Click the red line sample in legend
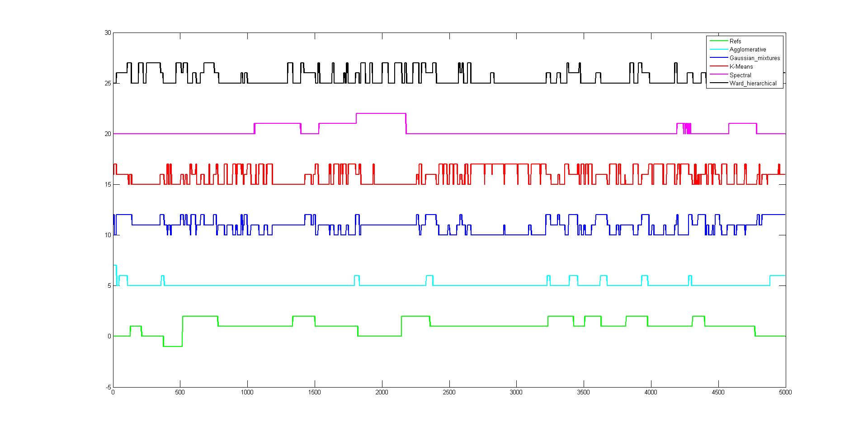 tap(717, 66)
